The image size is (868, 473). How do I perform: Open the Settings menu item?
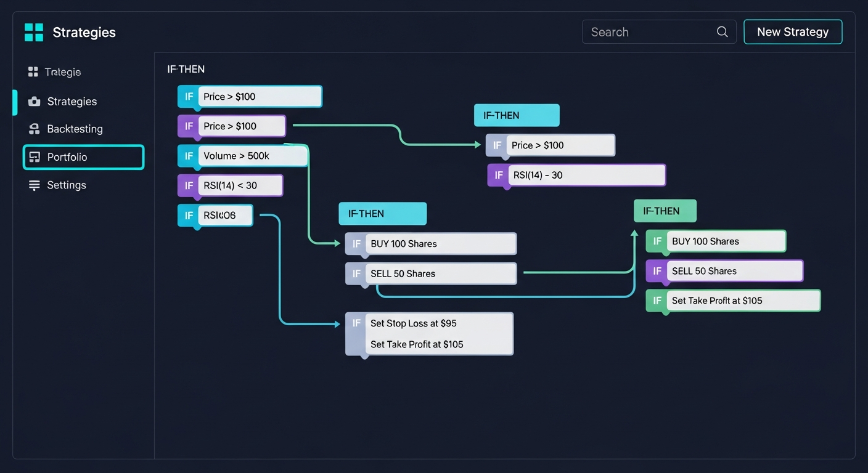(66, 185)
